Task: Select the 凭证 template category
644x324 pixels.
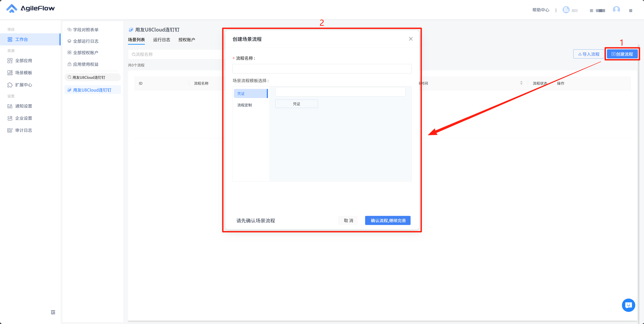Action: point(251,93)
